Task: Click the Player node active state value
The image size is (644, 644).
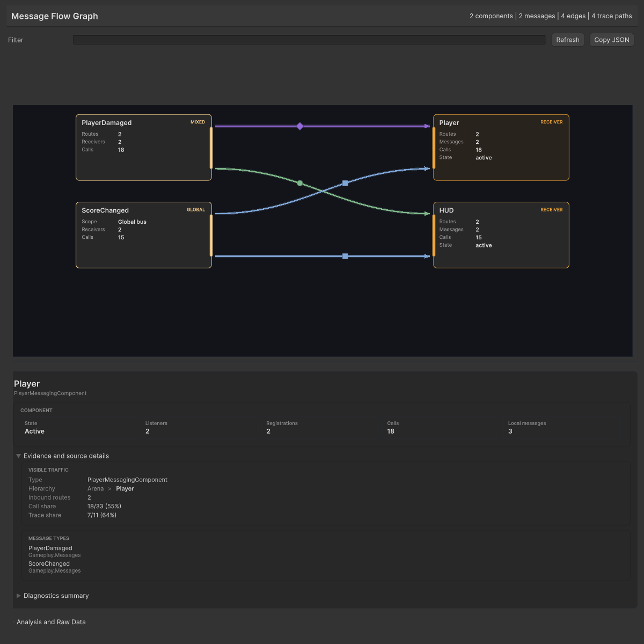Action: 484,158
